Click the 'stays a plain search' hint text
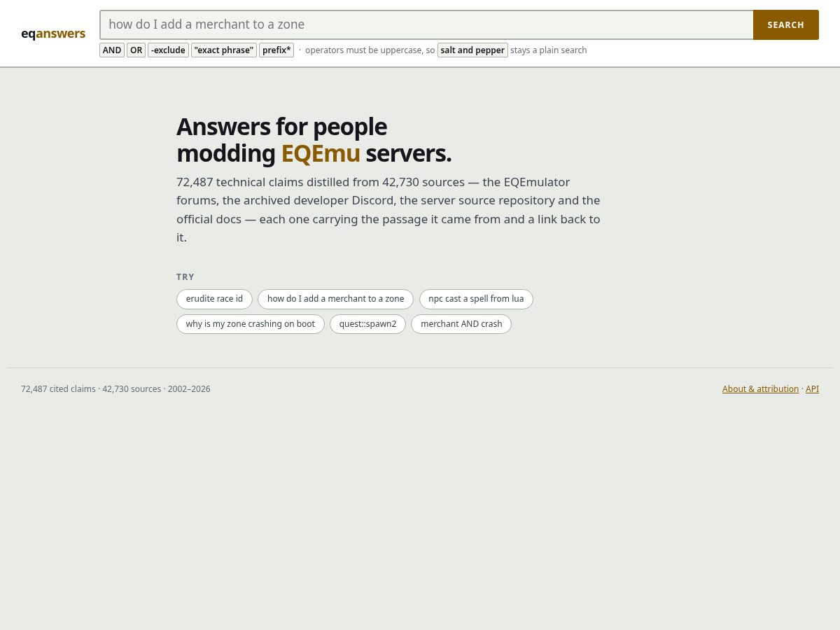Image resolution: width=840 pixels, height=630 pixels. tap(549, 50)
